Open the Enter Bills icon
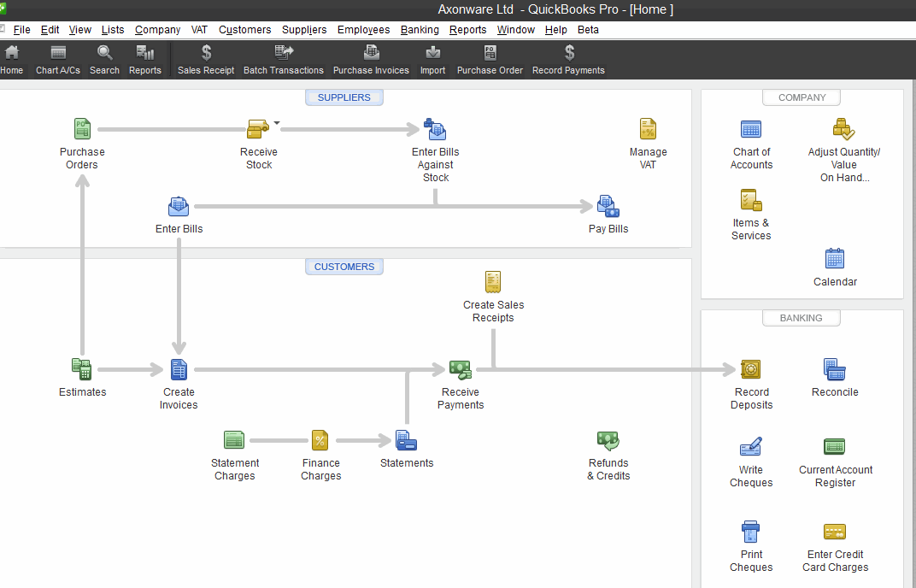The width and height of the screenshot is (916, 588). pyautogui.click(x=179, y=206)
